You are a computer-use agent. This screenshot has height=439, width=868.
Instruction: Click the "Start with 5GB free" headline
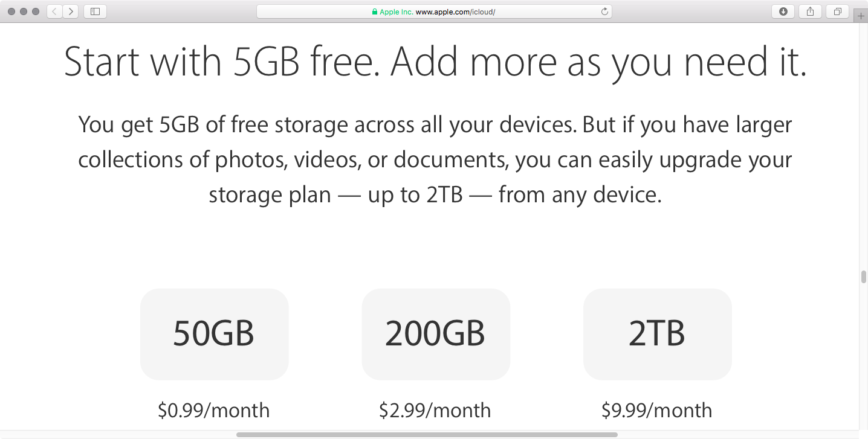(x=435, y=62)
